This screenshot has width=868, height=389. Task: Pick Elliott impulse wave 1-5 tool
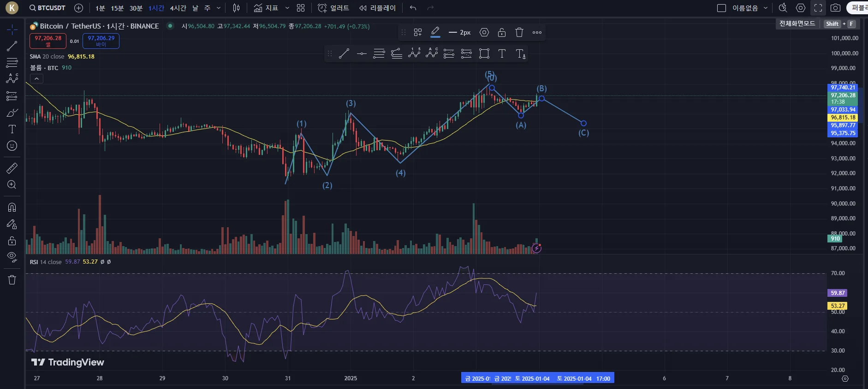[x=414, y=53]
